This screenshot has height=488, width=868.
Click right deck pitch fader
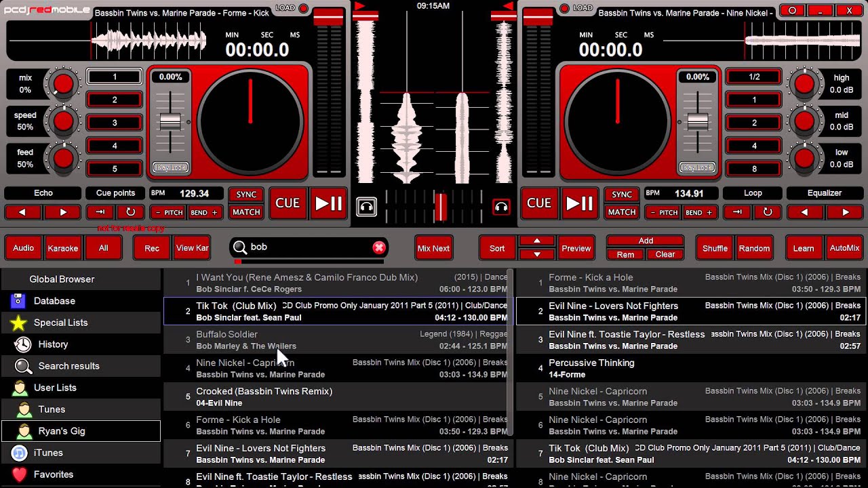coord(698,122)
